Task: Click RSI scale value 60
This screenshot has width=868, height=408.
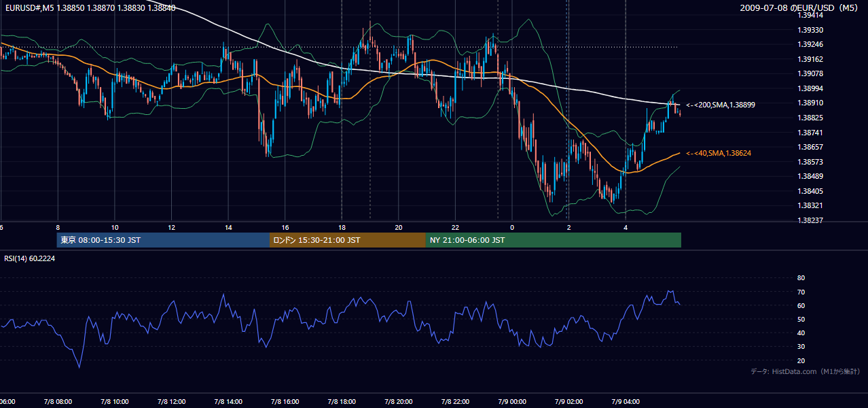Action: click(801, 305)
